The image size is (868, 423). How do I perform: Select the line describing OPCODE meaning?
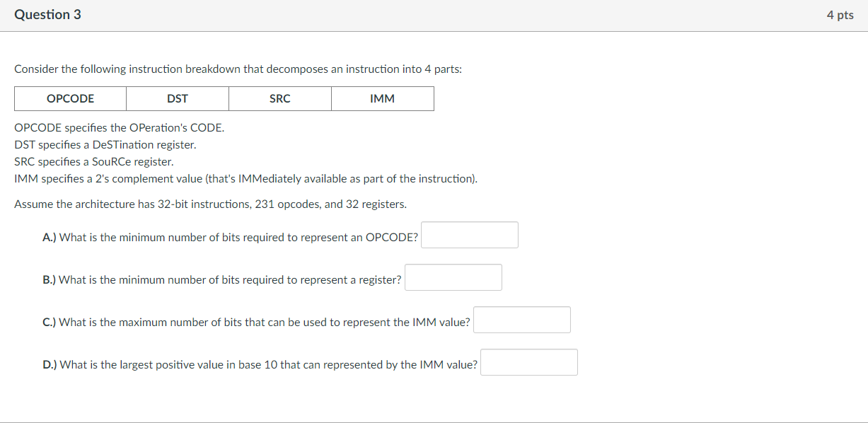click(120, 127)
